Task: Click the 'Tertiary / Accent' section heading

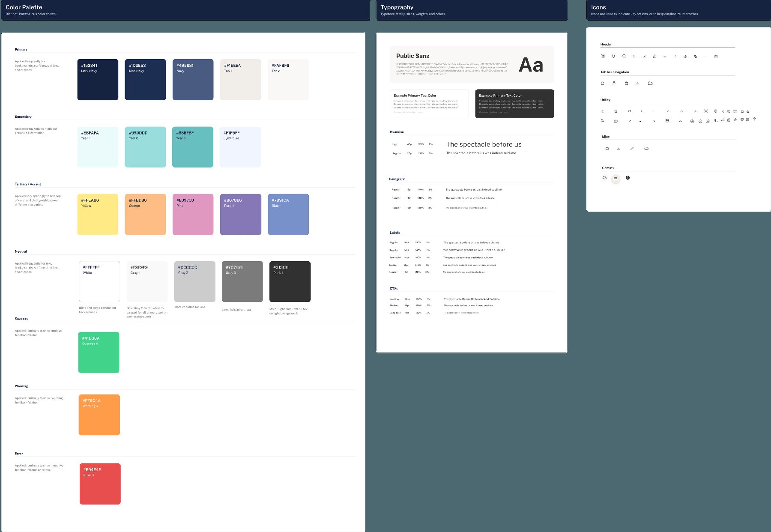Action: pos(28,184)
